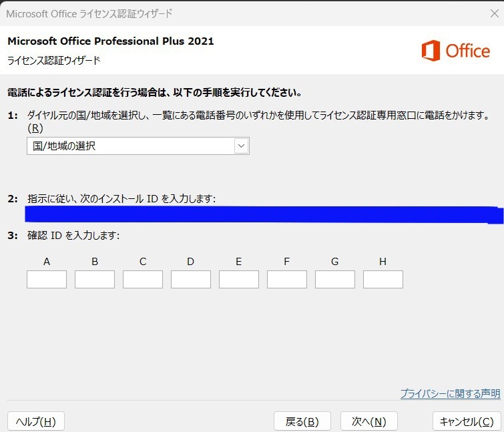The image size is (504, 432).
Task: Proceed with the 次へ(N) button
Action: tap(369, 421)
